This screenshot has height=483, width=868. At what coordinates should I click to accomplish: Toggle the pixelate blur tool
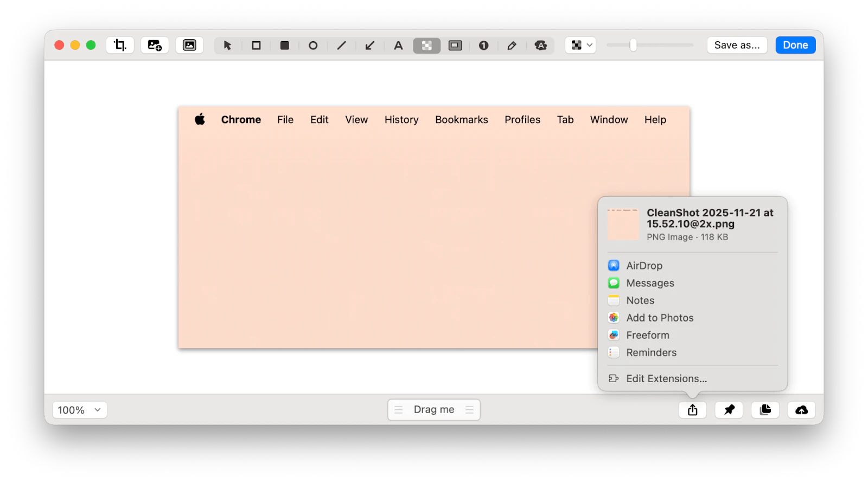(427, 46)
